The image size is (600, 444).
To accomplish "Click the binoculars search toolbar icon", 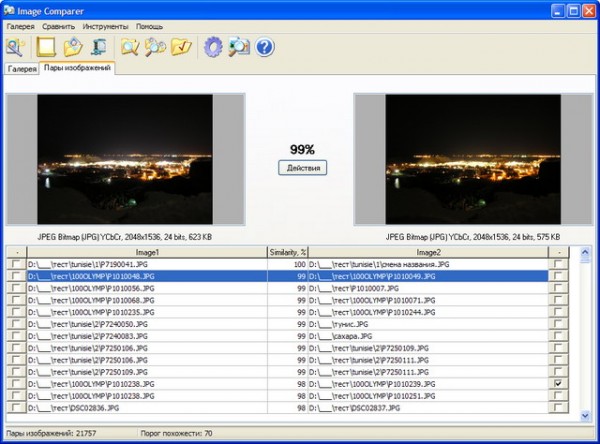I will (x=156, y=46).
